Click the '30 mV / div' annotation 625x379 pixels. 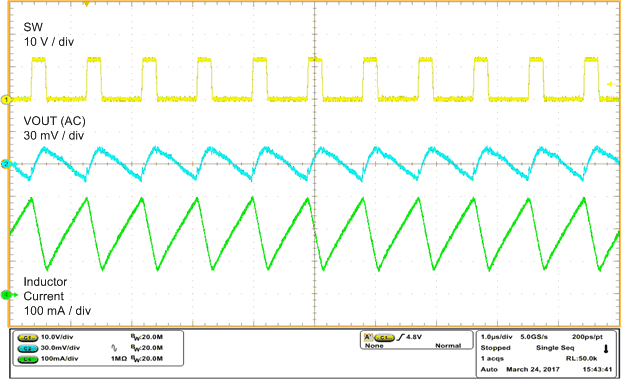click(54, 135)
